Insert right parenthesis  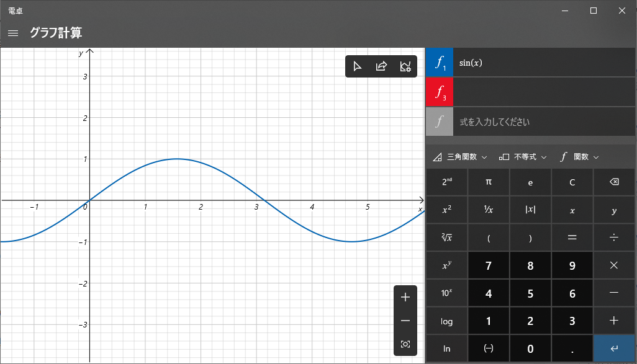[530, 237]
